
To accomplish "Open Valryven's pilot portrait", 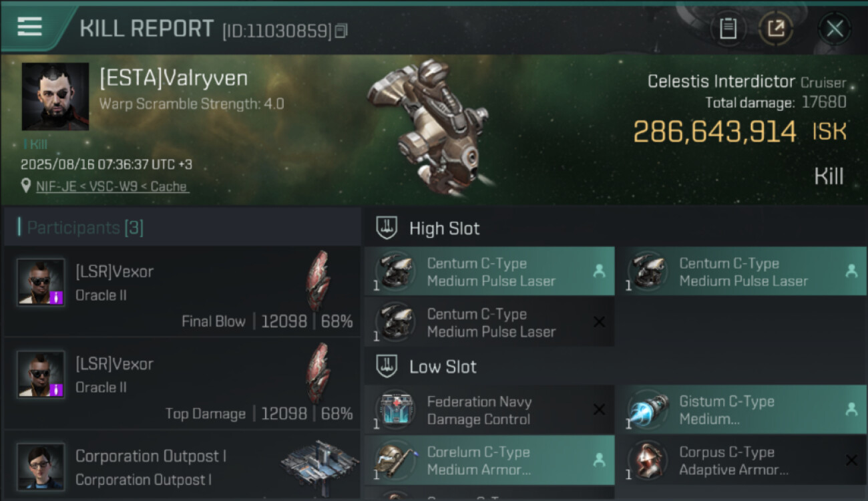I will click(x=55, y=96).
